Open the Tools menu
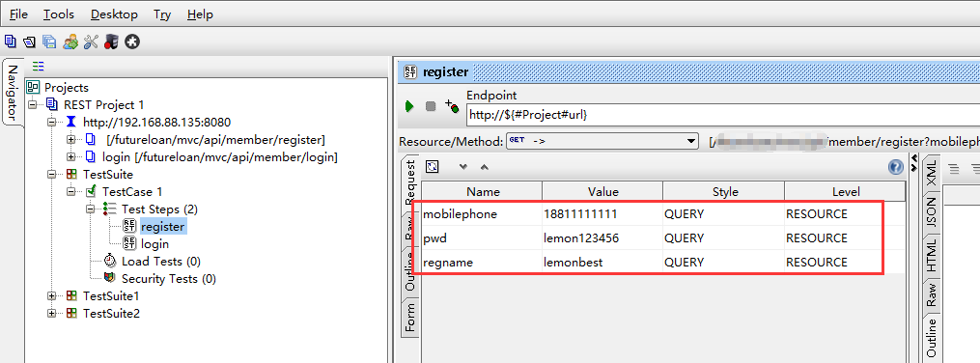The height and width of the screenshot is (363, 980). click(x=59, y=14)
